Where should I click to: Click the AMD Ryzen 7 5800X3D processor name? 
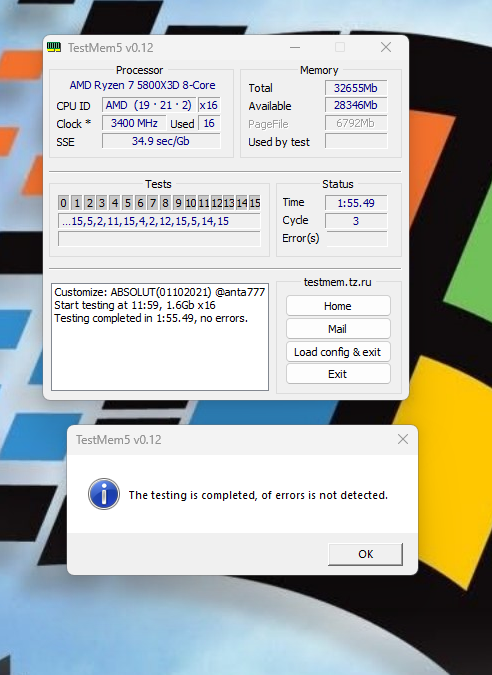142,85
